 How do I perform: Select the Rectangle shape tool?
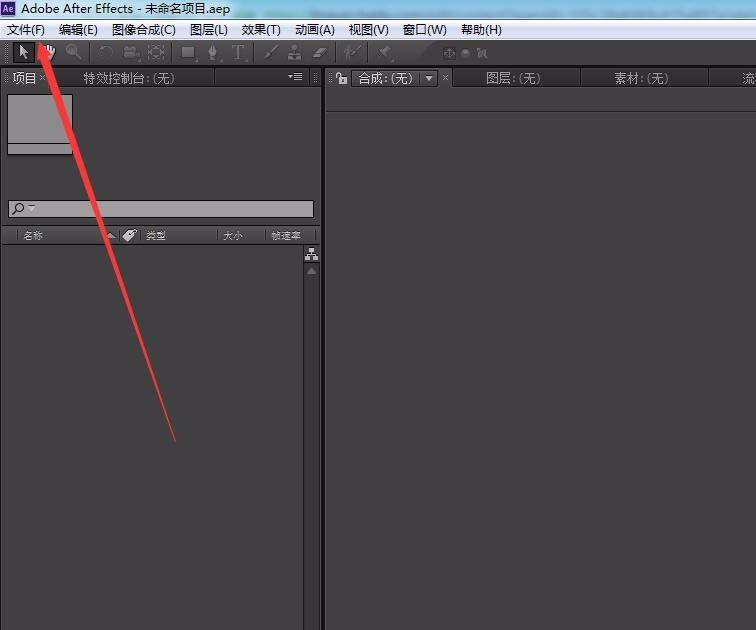click(x=188, y=52)
